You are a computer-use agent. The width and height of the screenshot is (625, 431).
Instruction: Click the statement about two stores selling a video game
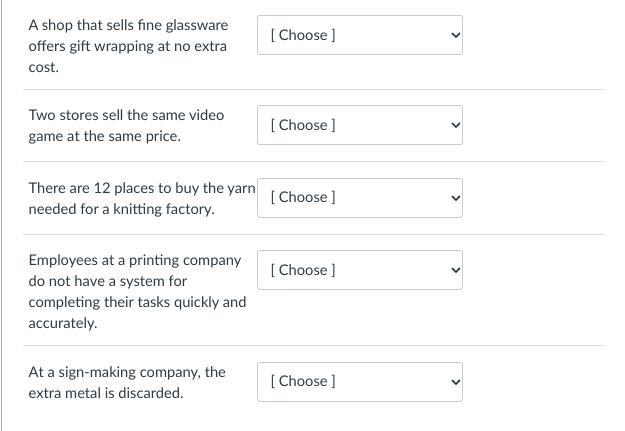[x=126, y=125]
